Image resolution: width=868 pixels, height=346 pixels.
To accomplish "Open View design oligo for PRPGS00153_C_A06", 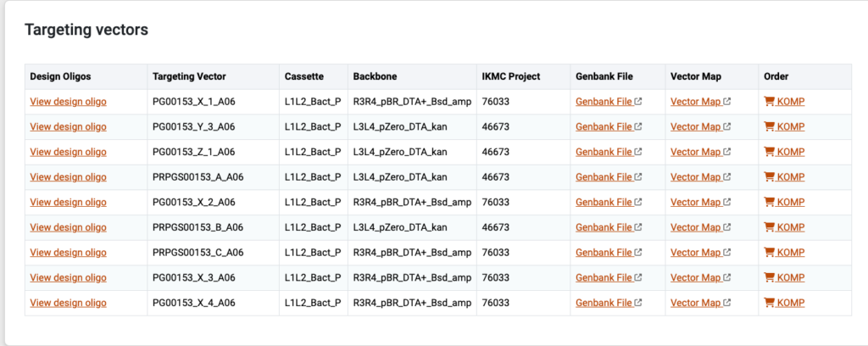I will (x=68, y=253).
